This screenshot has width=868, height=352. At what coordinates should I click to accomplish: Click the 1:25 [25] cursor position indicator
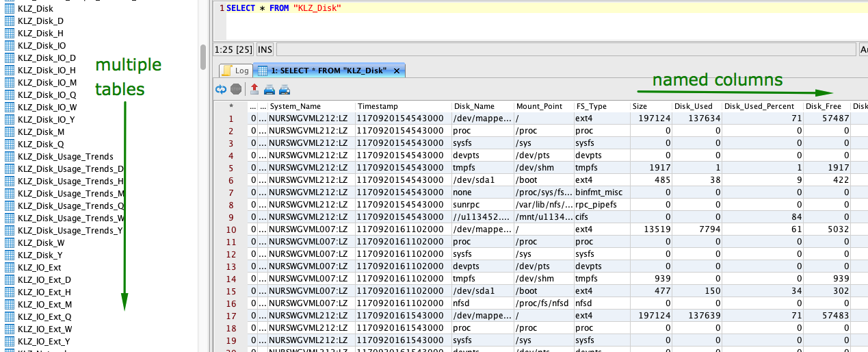(x=233, y=49)
